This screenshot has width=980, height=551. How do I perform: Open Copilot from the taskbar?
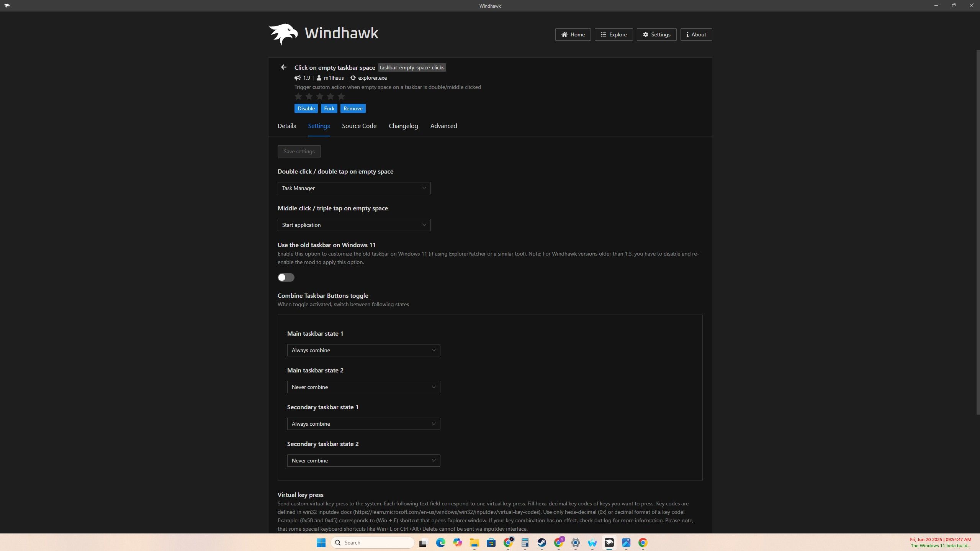click(457, 543)
